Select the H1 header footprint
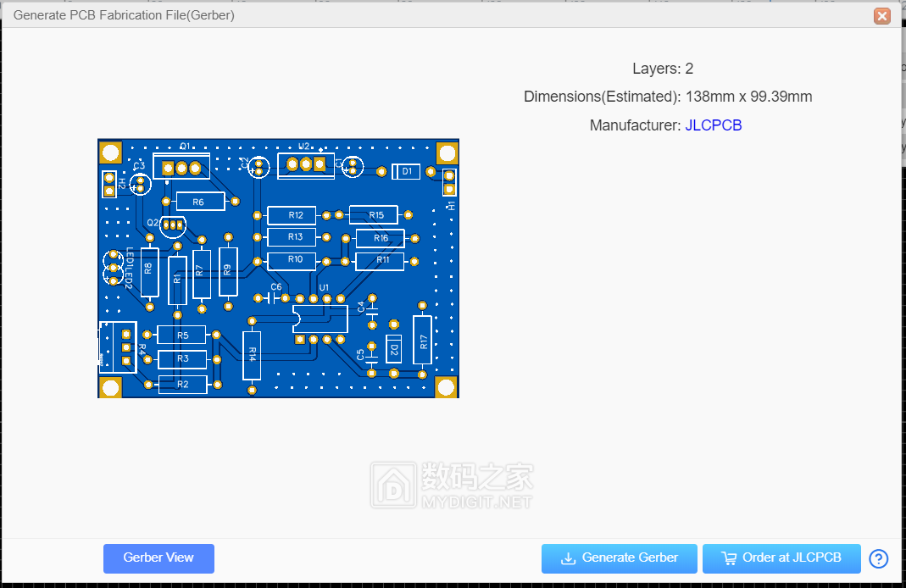906x588 pixels. (449, 180)
